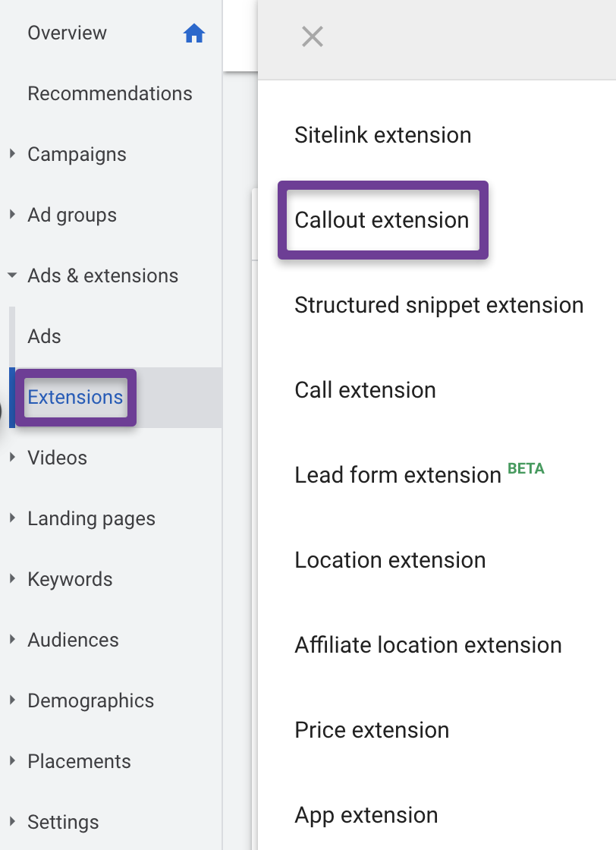
Task: Choose Sitelink extension
Action: point(383,135)
